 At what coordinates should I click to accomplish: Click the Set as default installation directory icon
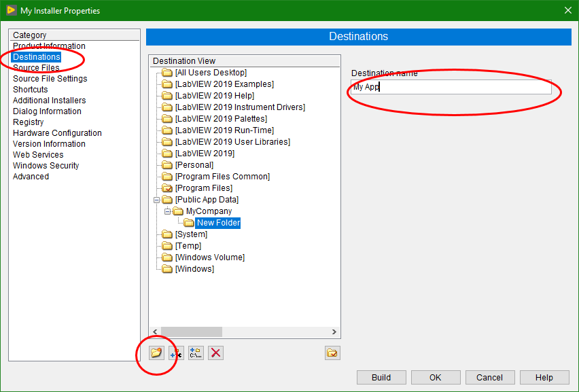[x=332, y=353]
